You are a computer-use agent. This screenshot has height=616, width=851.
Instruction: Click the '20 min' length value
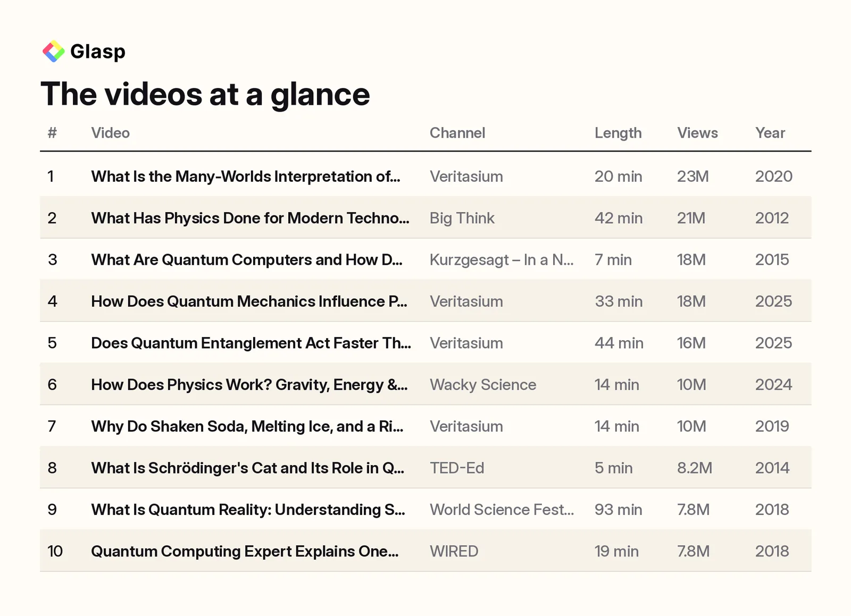619,176
